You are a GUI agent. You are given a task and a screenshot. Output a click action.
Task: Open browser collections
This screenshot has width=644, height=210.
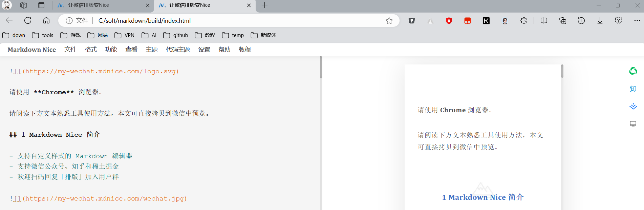point(563,21)
